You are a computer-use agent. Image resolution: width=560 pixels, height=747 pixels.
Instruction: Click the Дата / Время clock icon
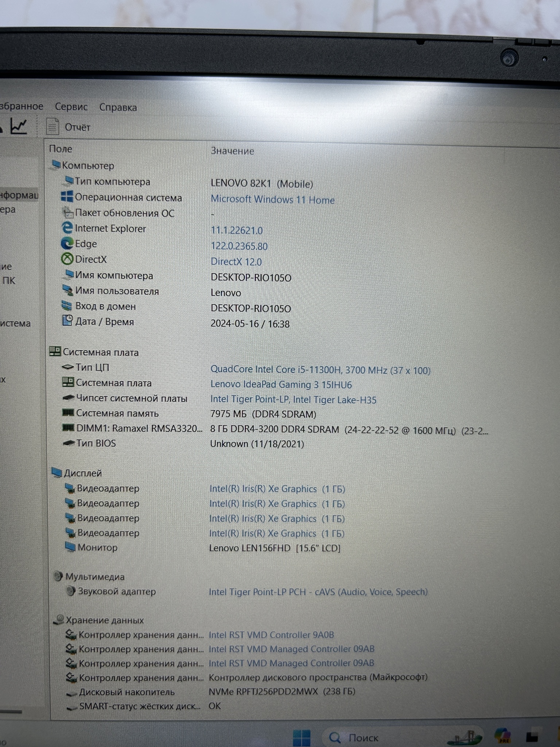pos(67,321)
